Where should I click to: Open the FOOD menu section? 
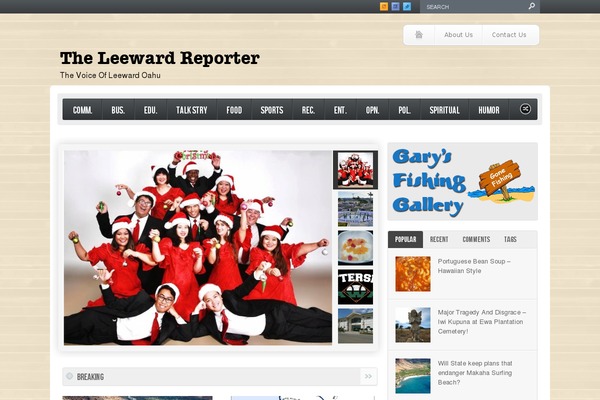[x=234, y=110]
